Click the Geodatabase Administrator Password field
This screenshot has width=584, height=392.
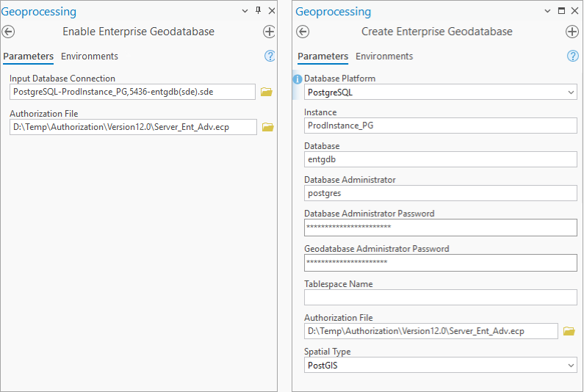pyautogui.click(x=441, y=263)
